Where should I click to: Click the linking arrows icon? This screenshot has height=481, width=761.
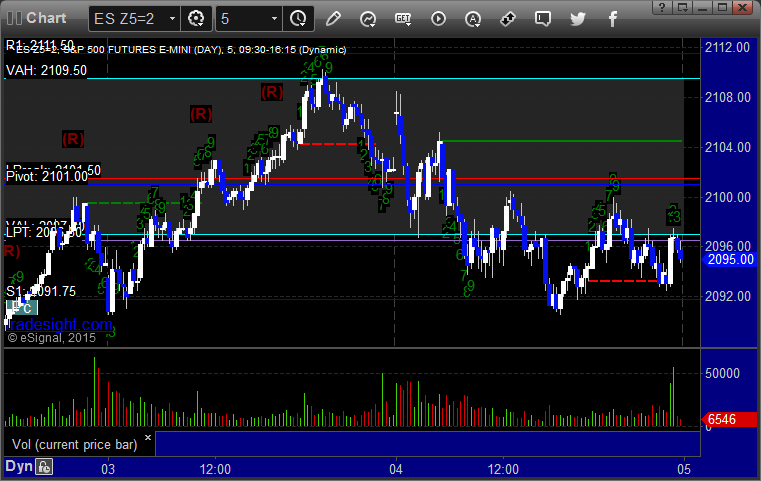(508, 19)
